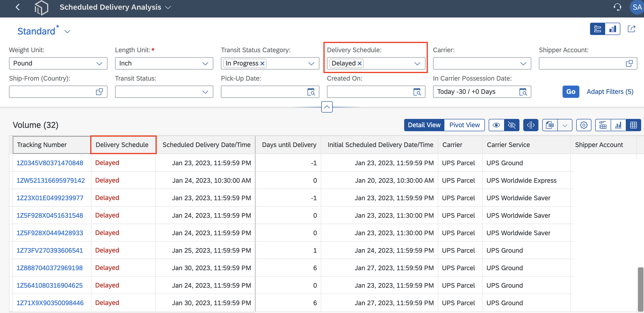Open the Length Unit dropdown

205,63
